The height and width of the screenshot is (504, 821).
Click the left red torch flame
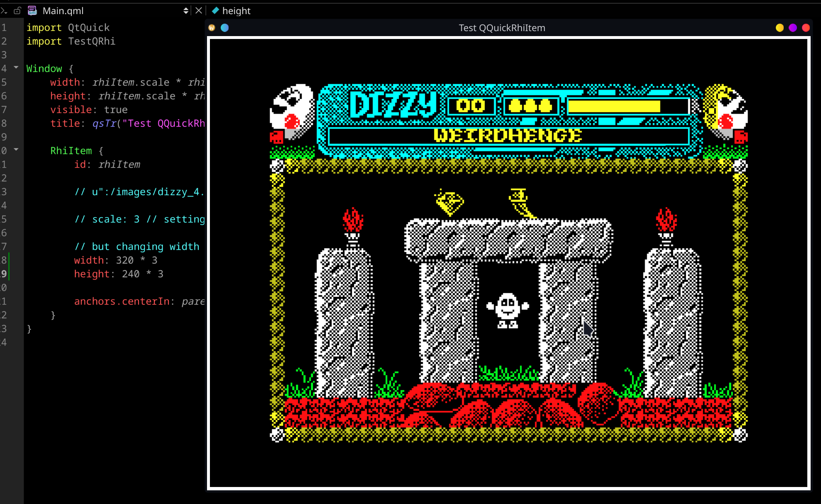point(353,220)
